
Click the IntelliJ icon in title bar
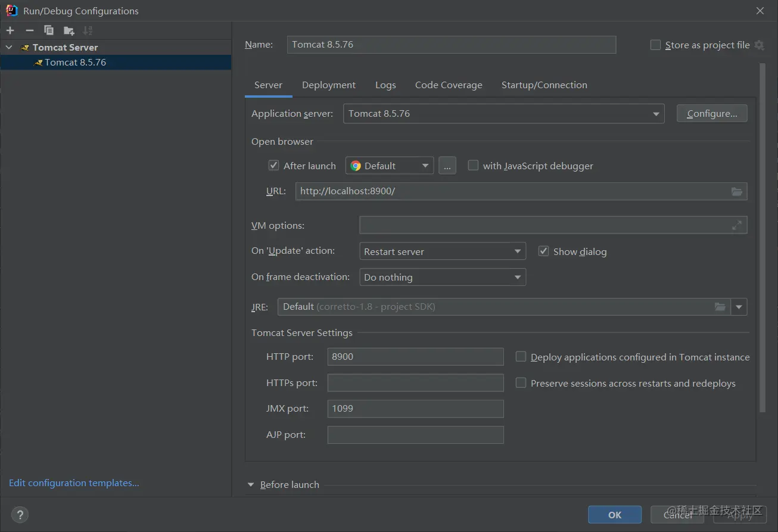click(x=11, y=10)
